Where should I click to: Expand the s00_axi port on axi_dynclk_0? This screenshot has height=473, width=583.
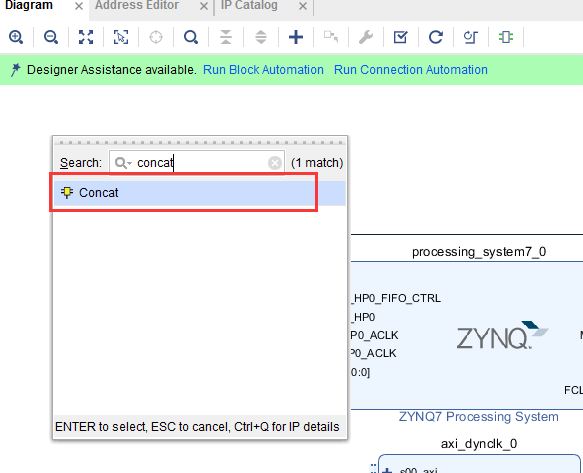point(387,471)
